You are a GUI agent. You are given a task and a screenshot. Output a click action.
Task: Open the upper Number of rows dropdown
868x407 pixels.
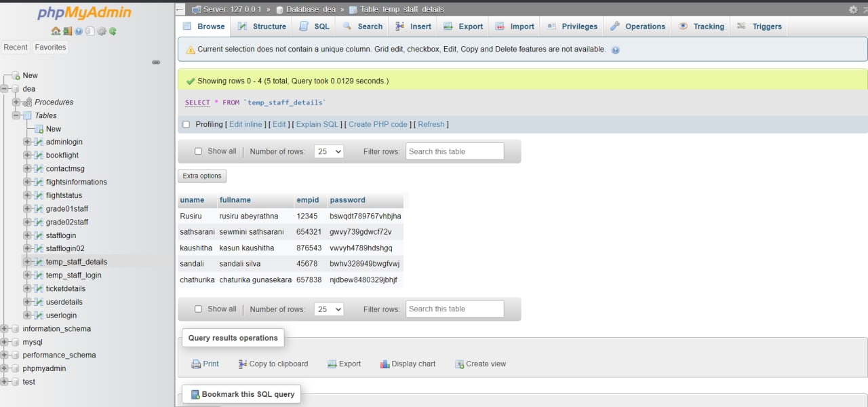point(329,151)
